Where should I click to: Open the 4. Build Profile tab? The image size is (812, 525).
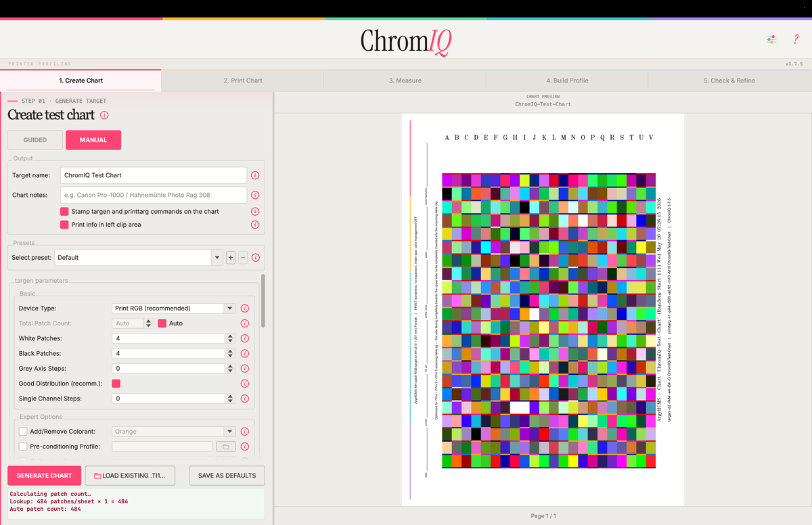[x=567, y=81]
